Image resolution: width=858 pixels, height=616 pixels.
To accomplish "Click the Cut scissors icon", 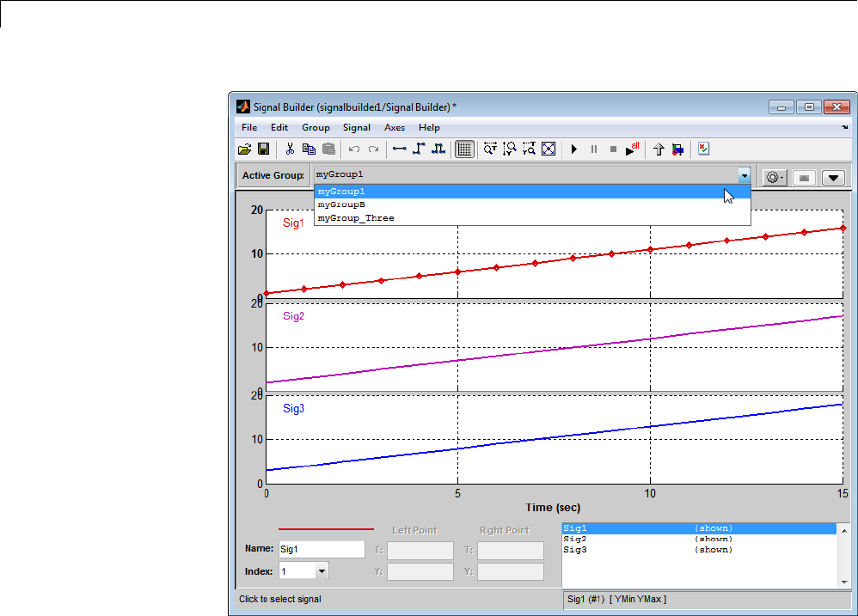I will coord(290,149).
